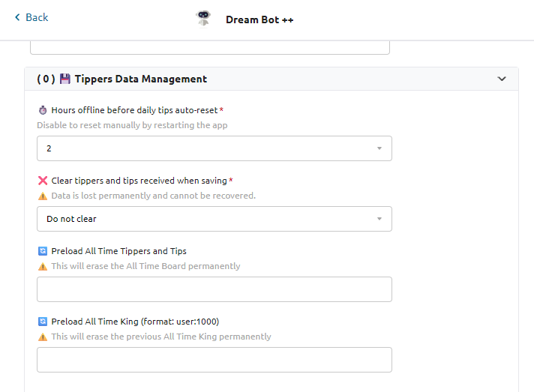
Task: Click refresh icon beside Preload All Time Tippers
Action: point(43,251)
